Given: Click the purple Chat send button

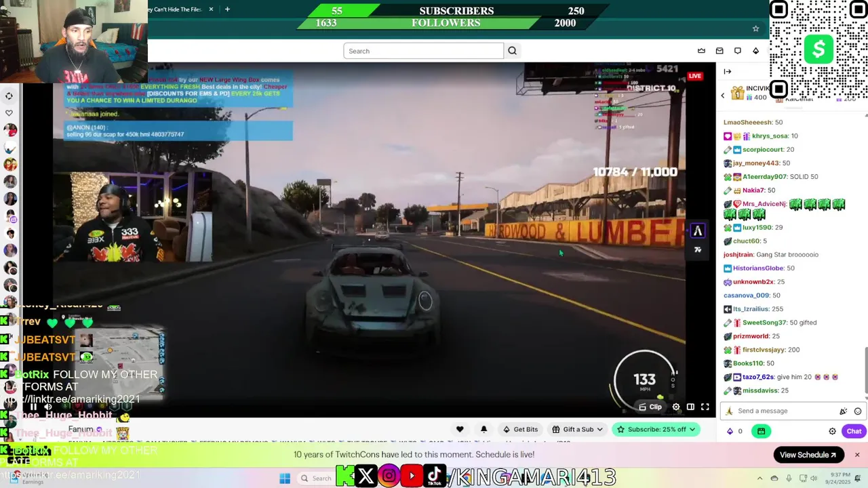Looking at the screenshot, I should click(x=854, y=431).
